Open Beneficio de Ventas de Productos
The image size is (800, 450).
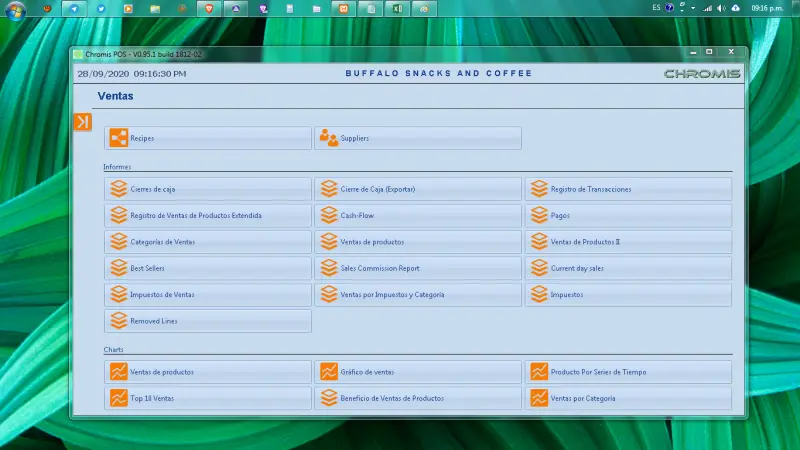[418, 398]
